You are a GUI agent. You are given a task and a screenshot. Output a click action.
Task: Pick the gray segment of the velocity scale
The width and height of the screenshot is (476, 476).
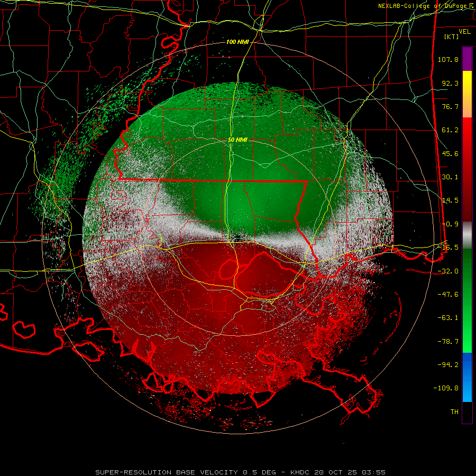coord(467,235)
